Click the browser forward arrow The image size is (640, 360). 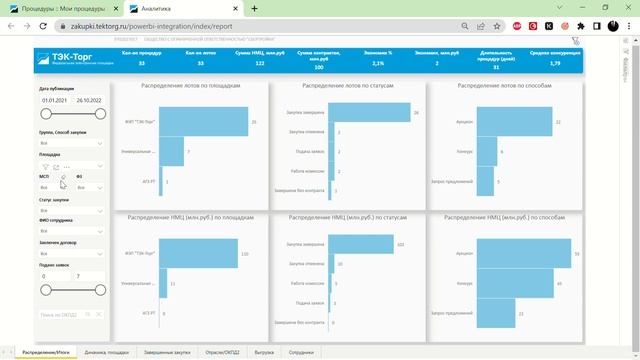tap(27, 26)
